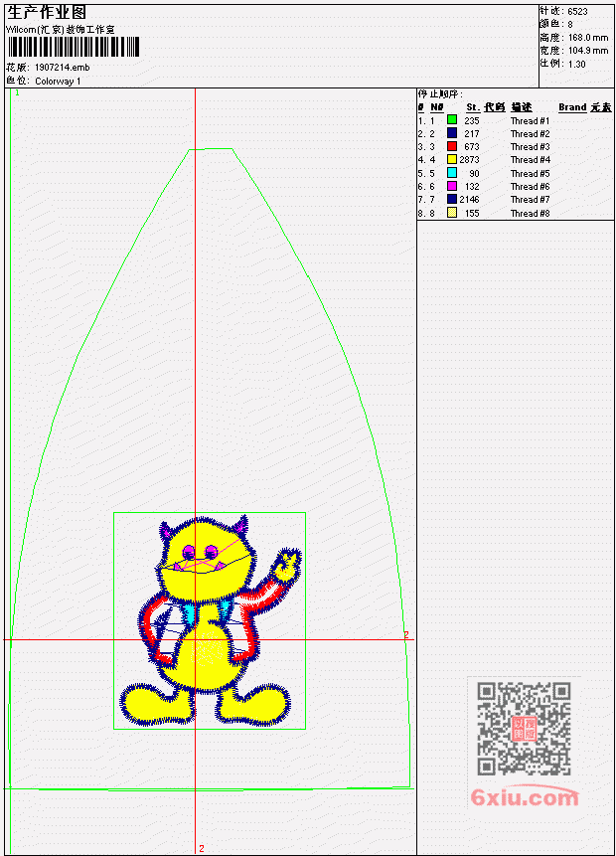This screenshot has height=856, width=616.
Task: Click the QR code image
Action: click(524, 729)
